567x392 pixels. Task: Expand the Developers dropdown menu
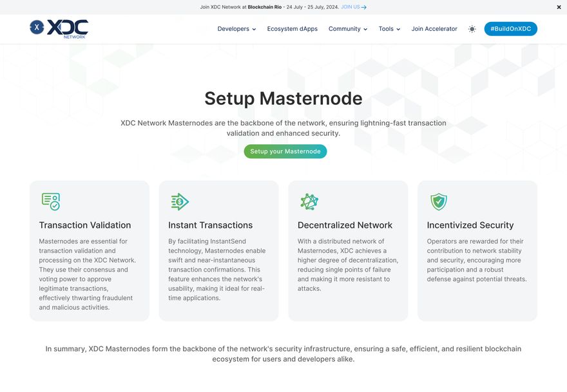pos(236,29)
